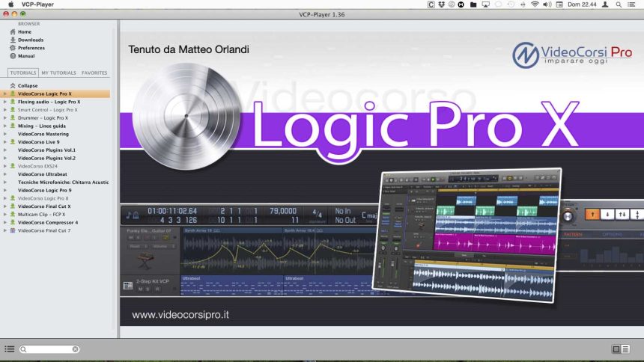Switch to the FAVORITES tab
644x362 pixels.
[x=94, y=73]
